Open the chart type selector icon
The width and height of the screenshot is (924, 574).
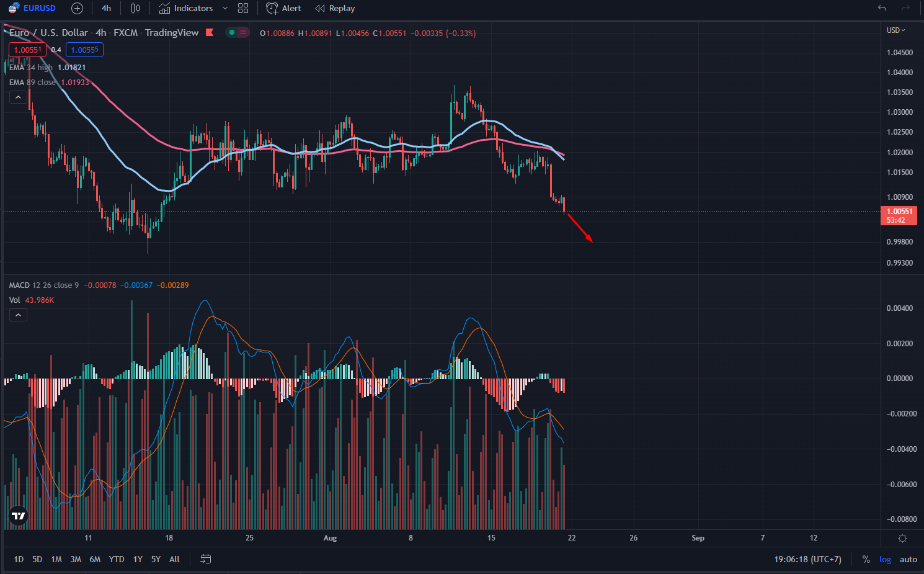pos(135,8)
